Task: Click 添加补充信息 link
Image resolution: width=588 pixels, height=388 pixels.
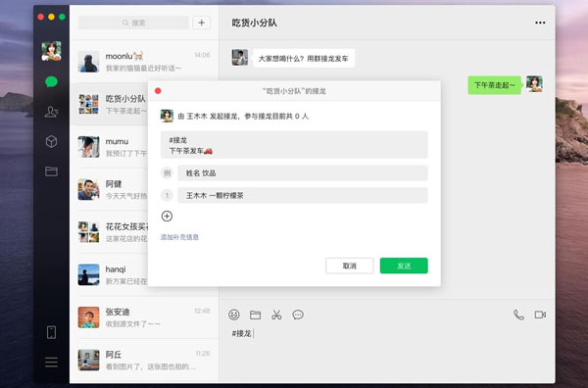Action: (179, 237)
